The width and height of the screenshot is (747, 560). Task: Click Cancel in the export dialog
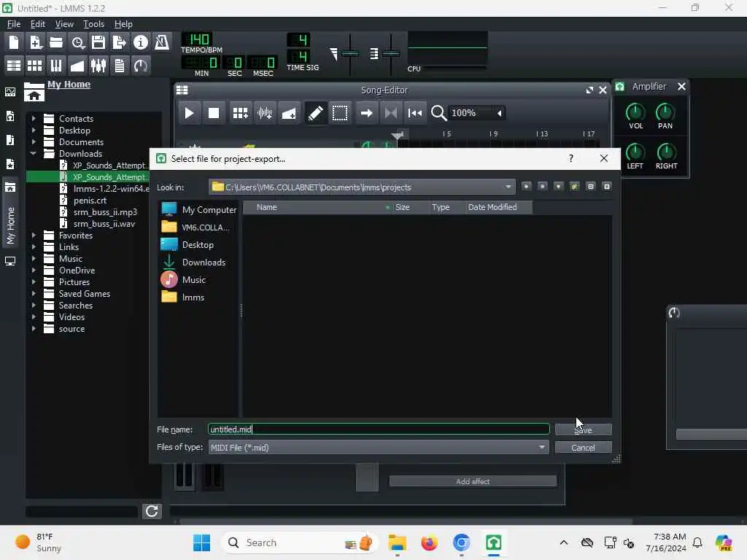pyautogui.click(x=583, y=448)
